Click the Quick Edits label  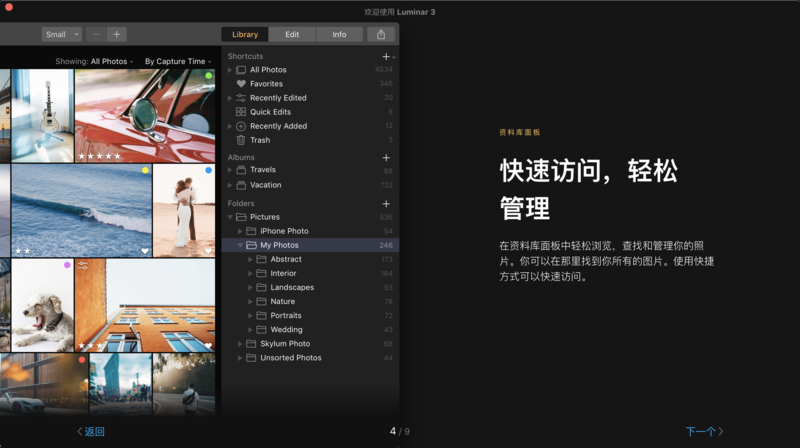(x=270, y=112)
